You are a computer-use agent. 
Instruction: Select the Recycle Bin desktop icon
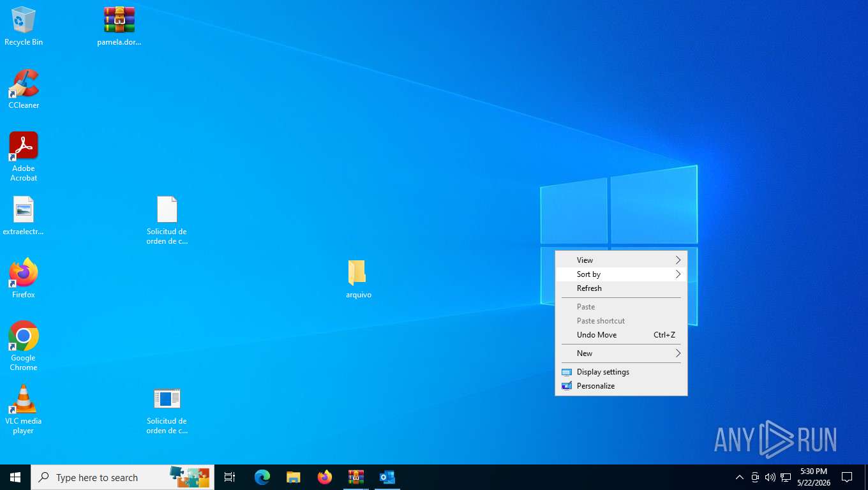[x=24, y=26]
